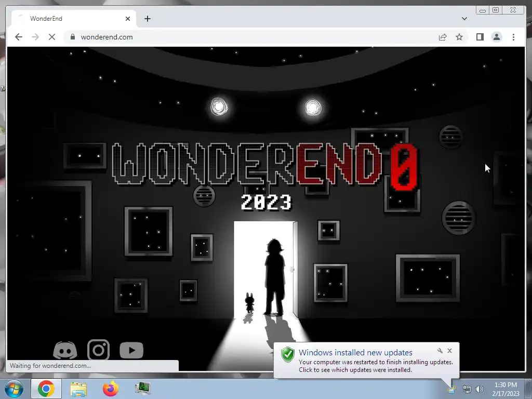
Task: Open a new tab
Action: 147,19
